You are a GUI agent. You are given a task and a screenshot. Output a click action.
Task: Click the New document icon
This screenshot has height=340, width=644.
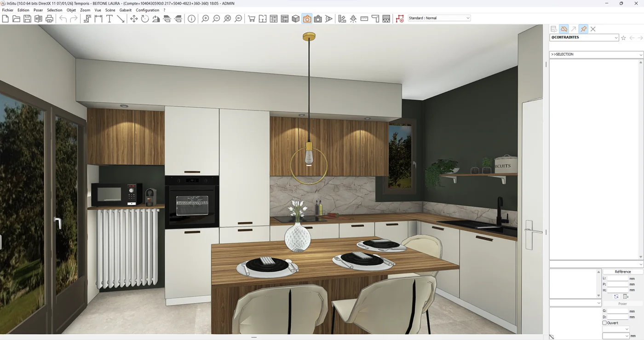pyautogui.click(x=6, y=18)
